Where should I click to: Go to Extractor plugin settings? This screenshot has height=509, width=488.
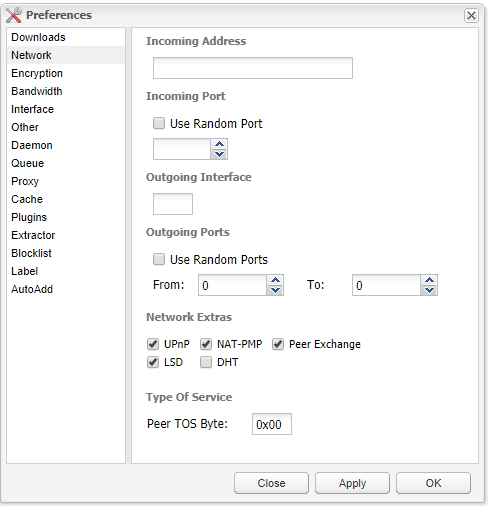[x=66, y=235]
